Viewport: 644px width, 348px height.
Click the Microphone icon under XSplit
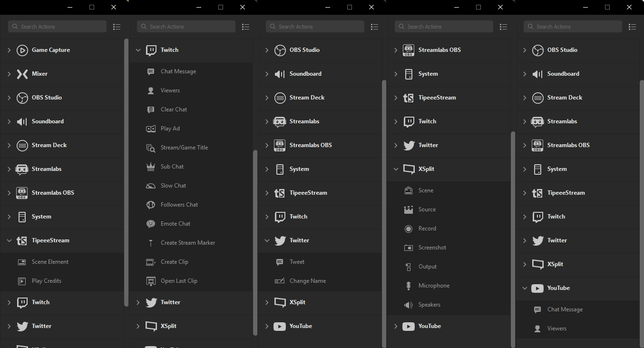pos(408,286)
